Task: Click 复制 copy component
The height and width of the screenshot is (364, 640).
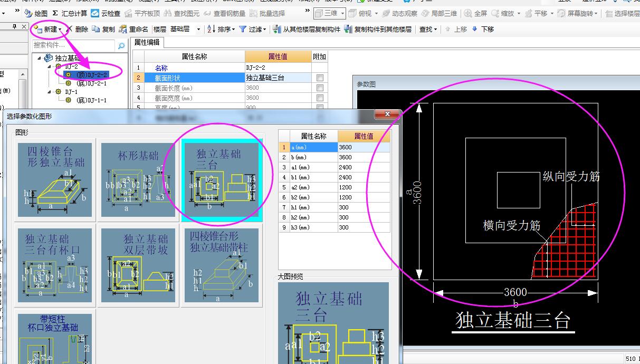Action: click(103, 30)
